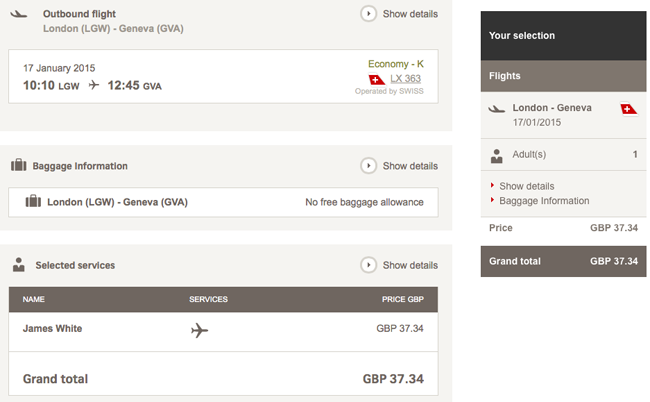Screen dimensions: 650x402
Task: Expand Outbound flight with Show details
Action: coord(399,14)
